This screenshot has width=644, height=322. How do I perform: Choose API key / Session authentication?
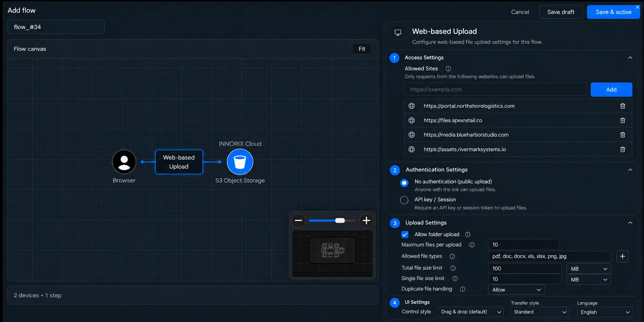[x=404, y=200]
